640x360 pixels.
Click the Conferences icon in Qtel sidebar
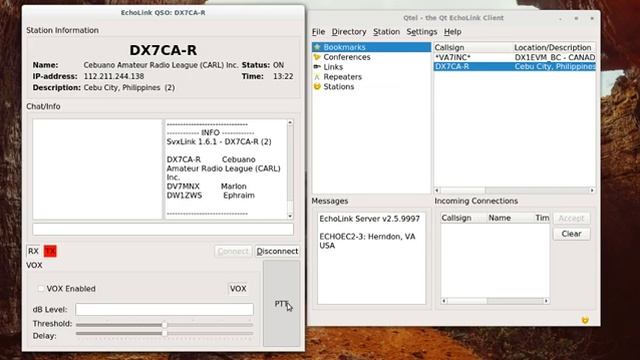317,57
